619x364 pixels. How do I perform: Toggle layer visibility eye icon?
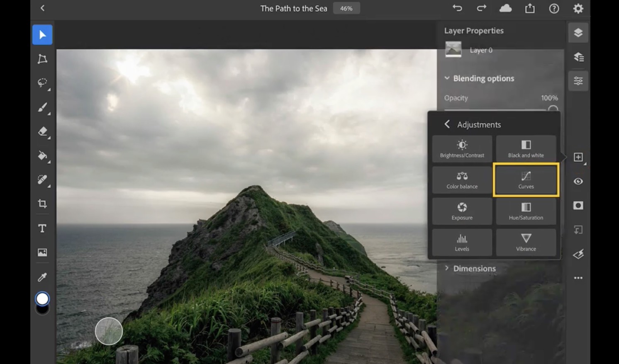click(578, 181)
